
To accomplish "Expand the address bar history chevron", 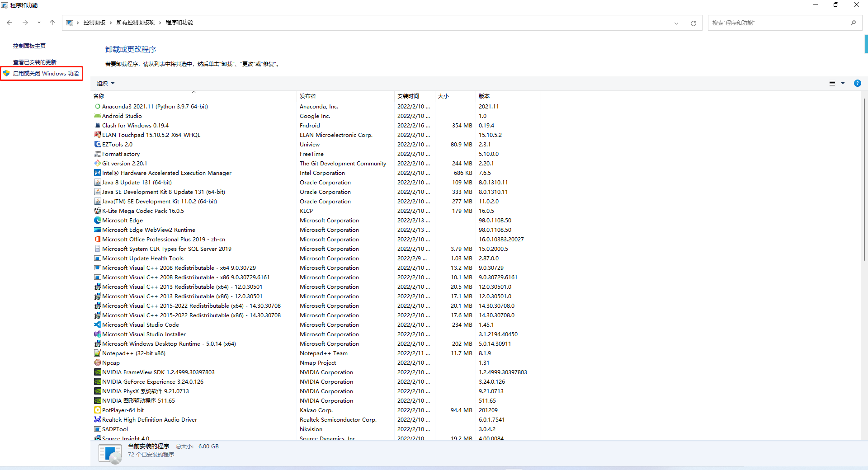I will point(676,23).
